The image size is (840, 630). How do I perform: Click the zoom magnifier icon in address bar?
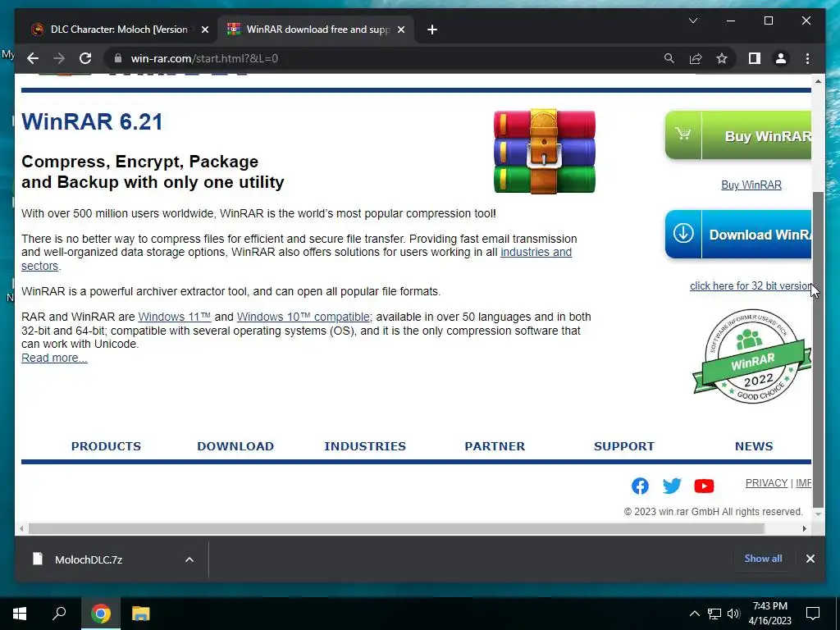point(669,58)
